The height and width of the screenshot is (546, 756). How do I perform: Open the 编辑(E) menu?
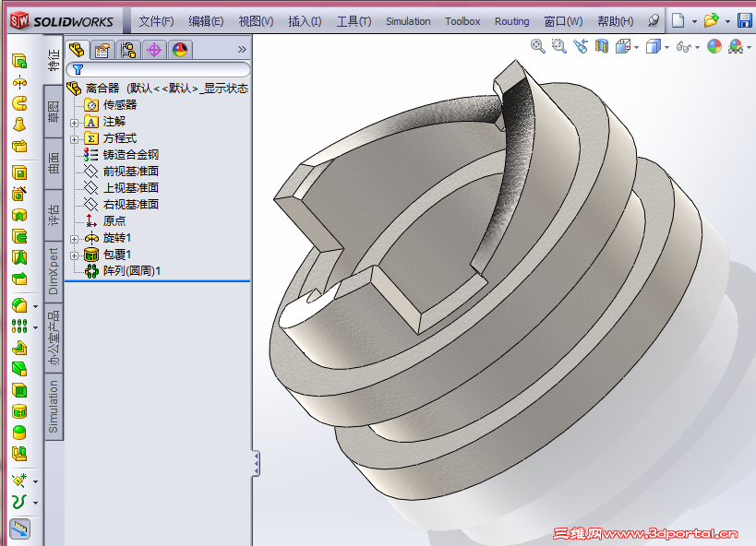point(206,21)
